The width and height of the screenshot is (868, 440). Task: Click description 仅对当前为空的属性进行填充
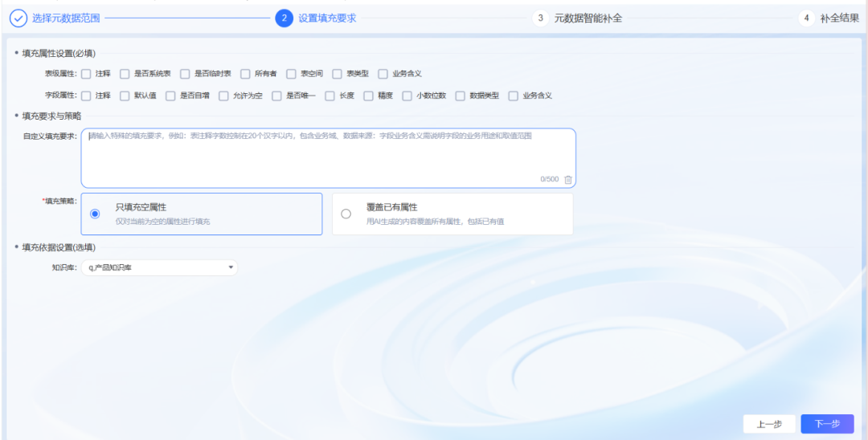[x=162, y=222]
